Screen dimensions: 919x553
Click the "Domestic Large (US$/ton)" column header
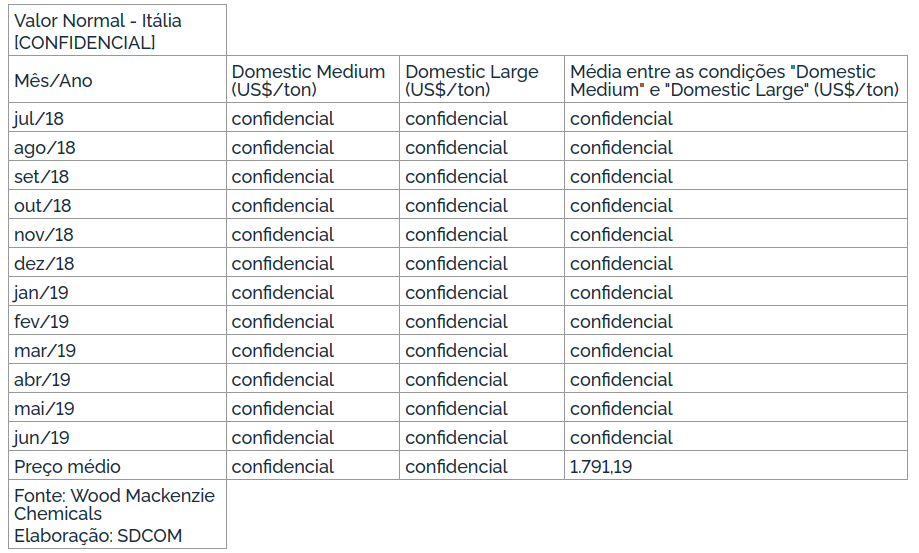coord(472,81)
